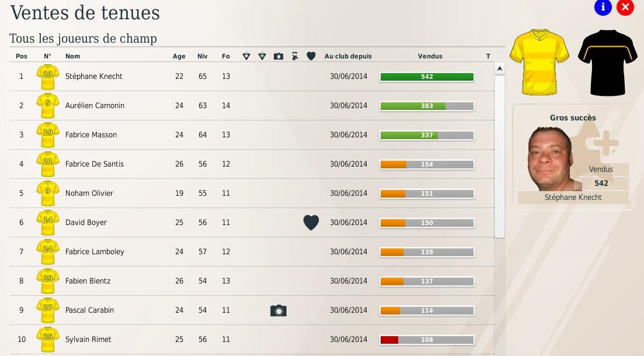Select the black away jersey

click(x=607, y=63)
